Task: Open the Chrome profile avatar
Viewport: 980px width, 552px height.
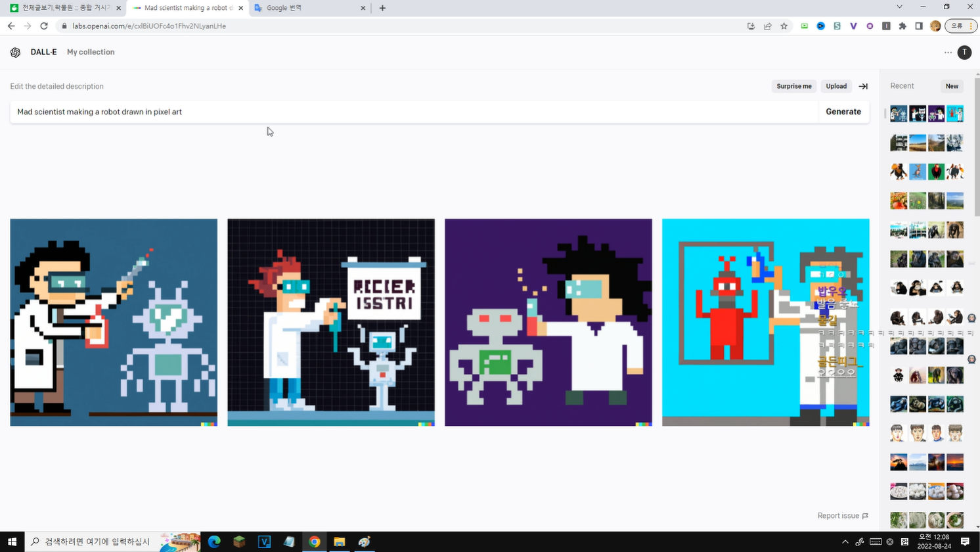Action: pyautogui.click(x=935, y=26)
